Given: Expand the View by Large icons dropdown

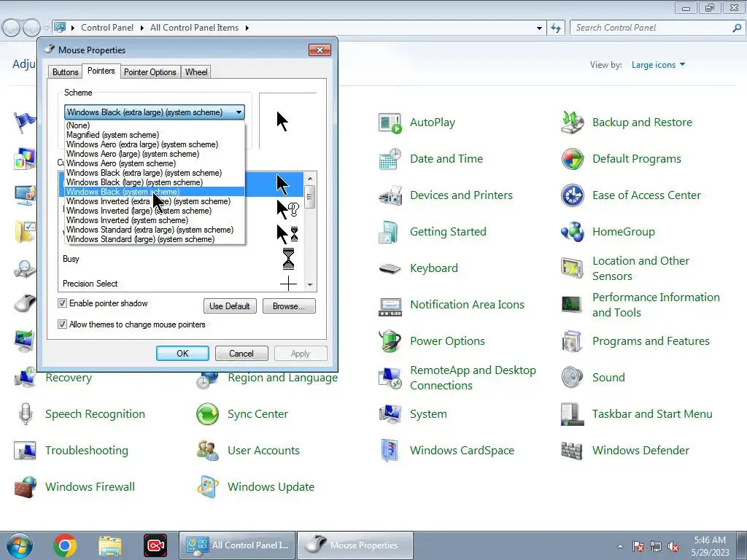Looking at the screenshot, I should tap(659, 65).
